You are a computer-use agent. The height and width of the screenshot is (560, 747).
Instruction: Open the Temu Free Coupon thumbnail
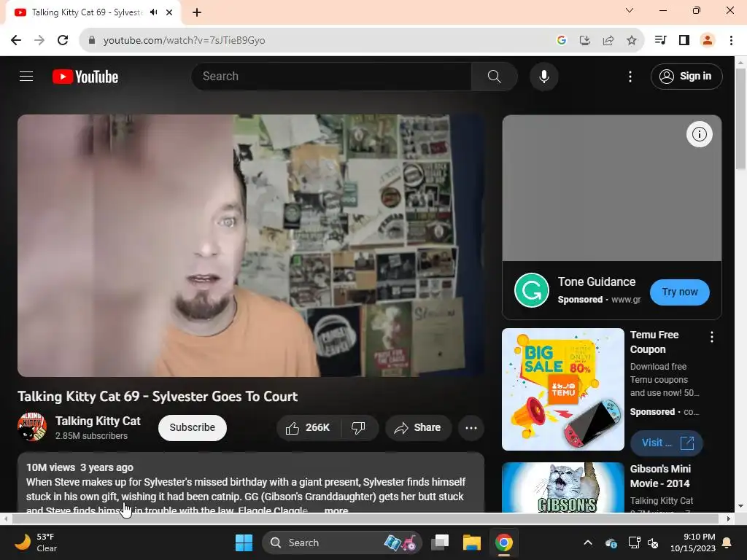[x=562, y=389]
